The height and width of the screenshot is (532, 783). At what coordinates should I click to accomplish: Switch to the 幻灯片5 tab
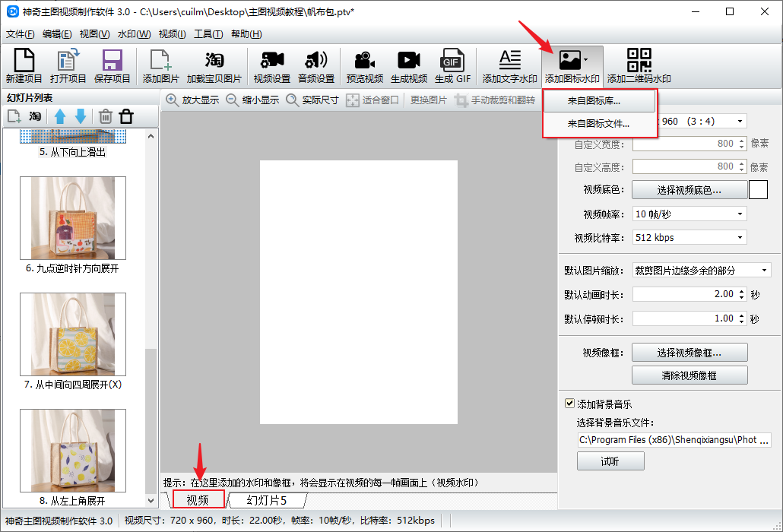click(268, 500)
